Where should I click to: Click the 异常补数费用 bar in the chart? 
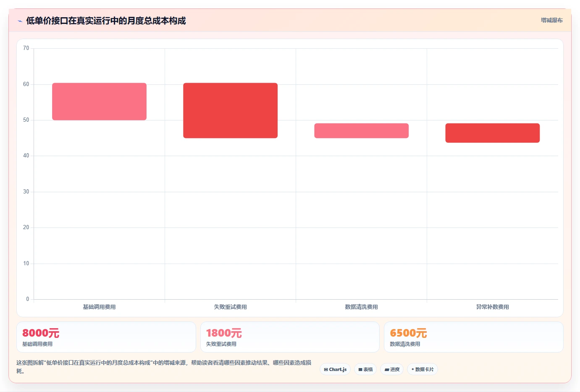(x=492, y=133)
